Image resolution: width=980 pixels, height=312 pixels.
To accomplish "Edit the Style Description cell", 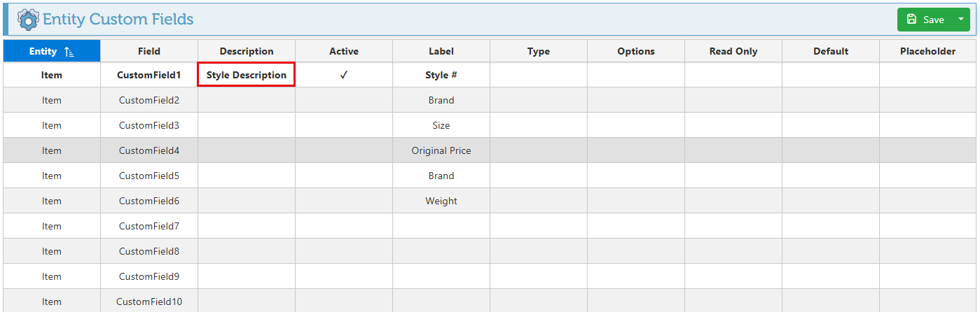I will coord(246,75).
